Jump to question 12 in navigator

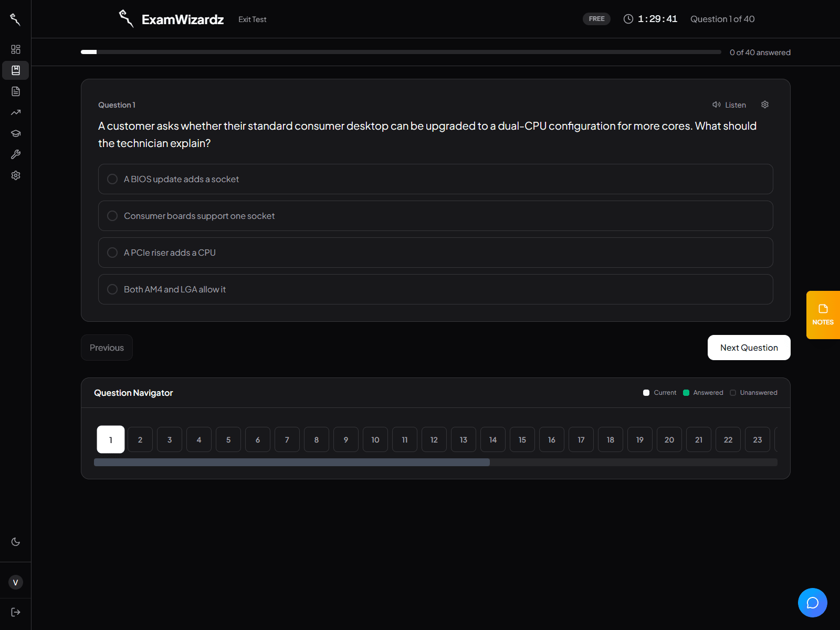[x=434, y=439]
